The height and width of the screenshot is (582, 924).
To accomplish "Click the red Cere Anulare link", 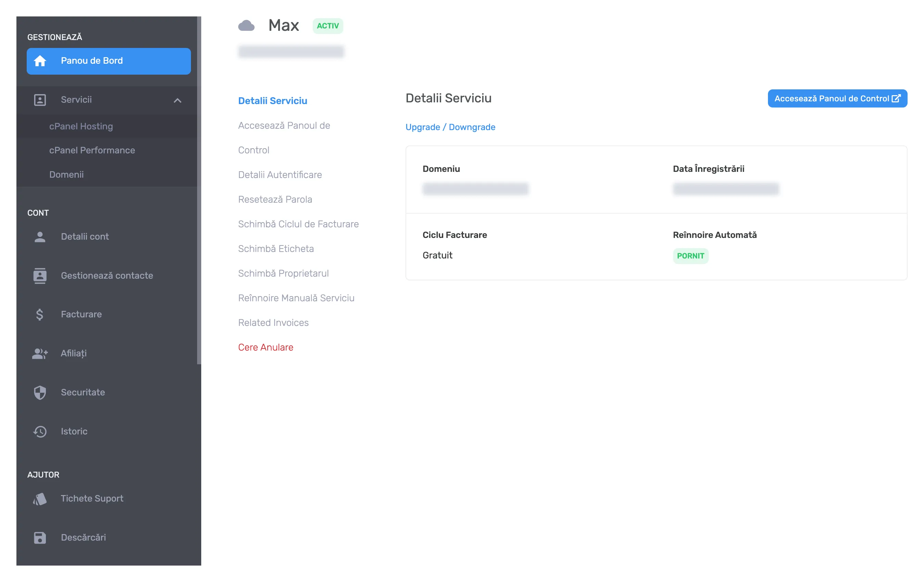I will [x=266, y=347].
